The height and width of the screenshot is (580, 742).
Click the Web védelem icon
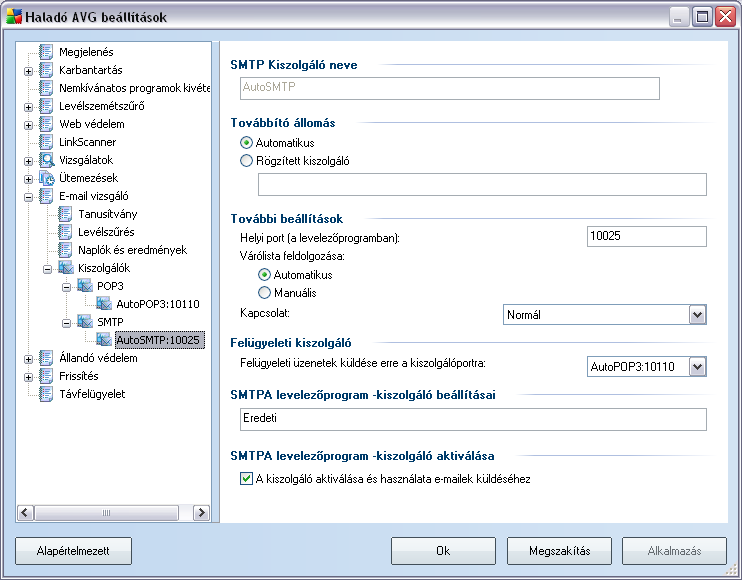[x=46, y=124]
